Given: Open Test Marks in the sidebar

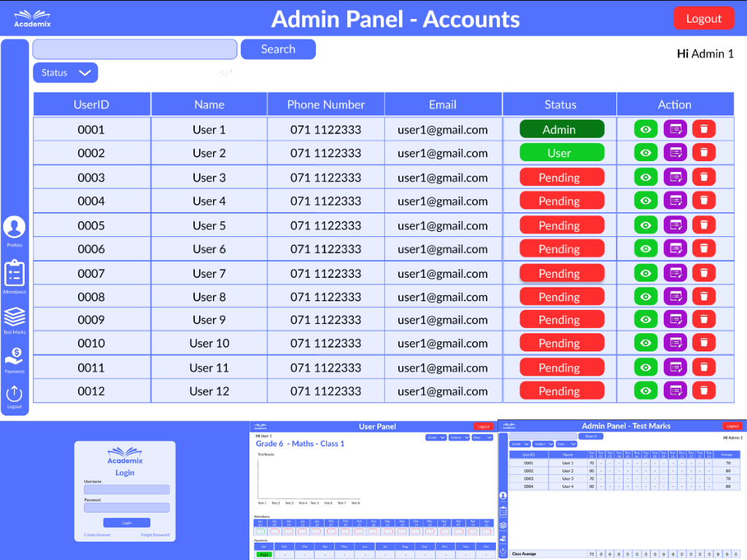Looking at the screenshot, I should click(15, 317).
